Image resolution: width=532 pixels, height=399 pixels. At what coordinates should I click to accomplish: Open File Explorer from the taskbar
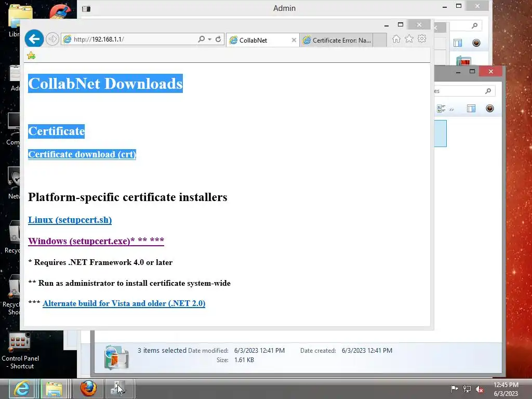click(x=54, y=389)
